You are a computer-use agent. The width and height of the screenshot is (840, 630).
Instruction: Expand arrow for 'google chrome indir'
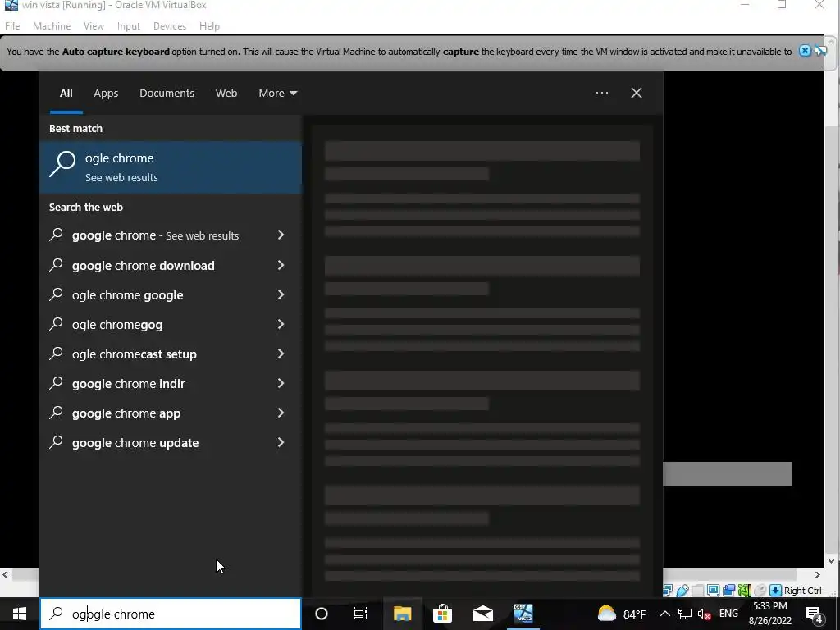281,383
